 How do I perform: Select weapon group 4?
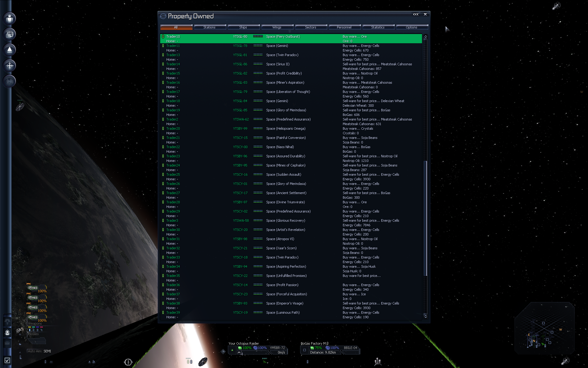pyautogui.click(x=41, y=330)
